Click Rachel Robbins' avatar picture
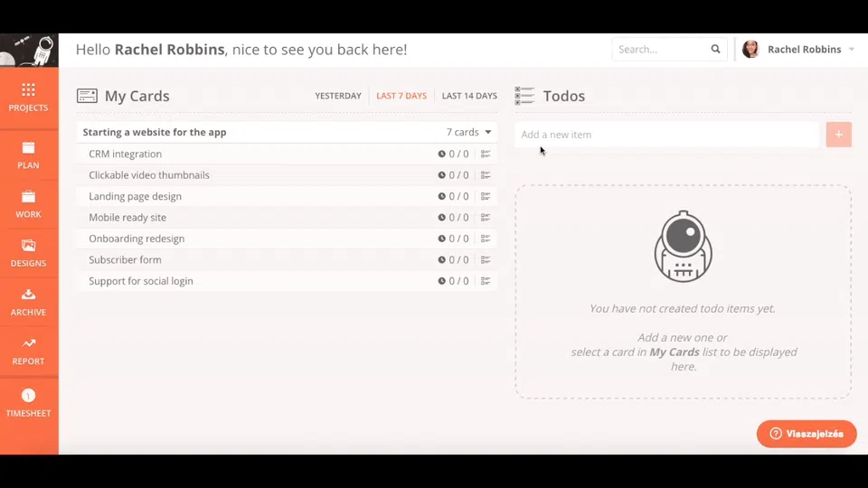 coord(750,49)
